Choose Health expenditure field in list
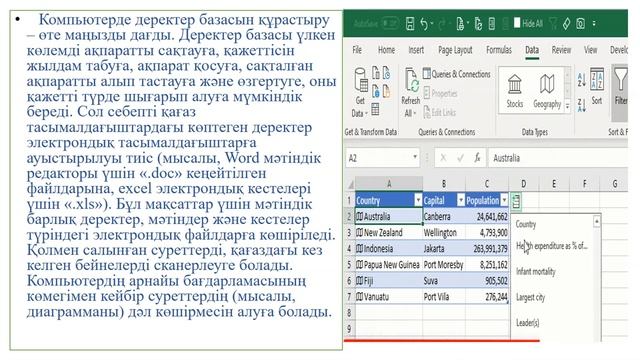The width and height of the screenshot is (640, 360). [x=551, y=246]
